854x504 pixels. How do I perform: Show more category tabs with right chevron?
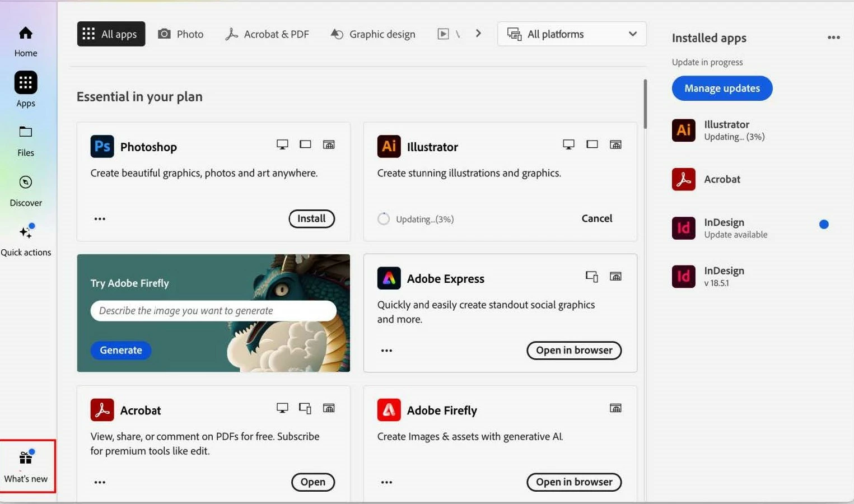coord(478,34)
